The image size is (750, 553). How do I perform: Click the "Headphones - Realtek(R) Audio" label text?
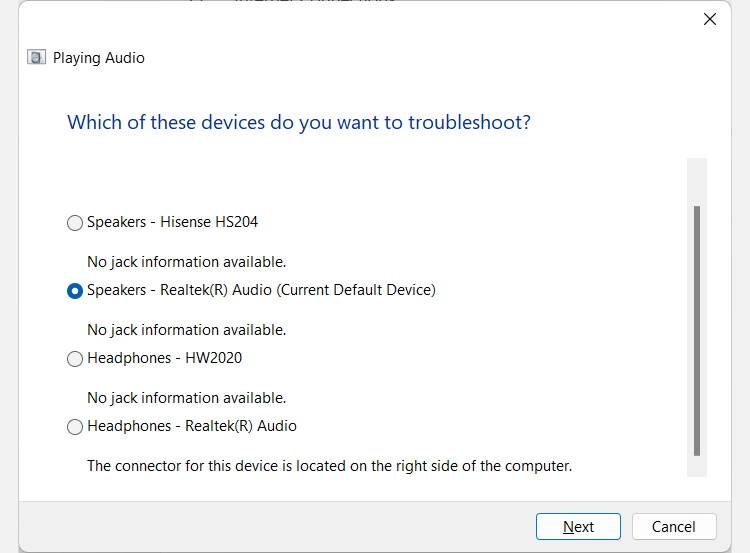pyautogui.click(x=191, y=426)
